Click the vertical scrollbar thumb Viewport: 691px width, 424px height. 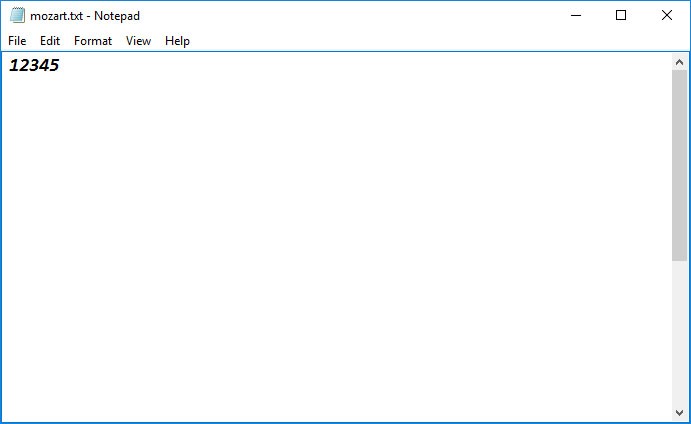pyautogui.click(x=679, y=165)
